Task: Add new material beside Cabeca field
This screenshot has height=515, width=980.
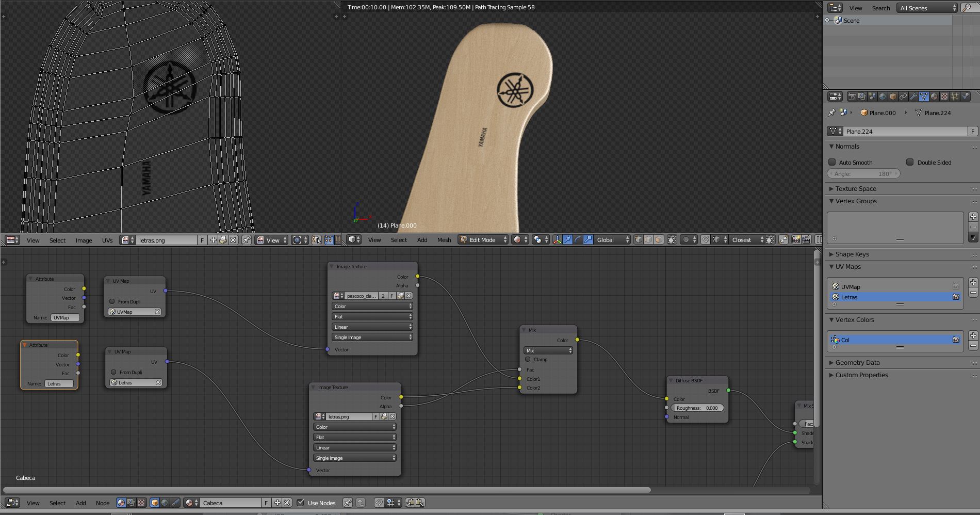Action: (277, 503)
